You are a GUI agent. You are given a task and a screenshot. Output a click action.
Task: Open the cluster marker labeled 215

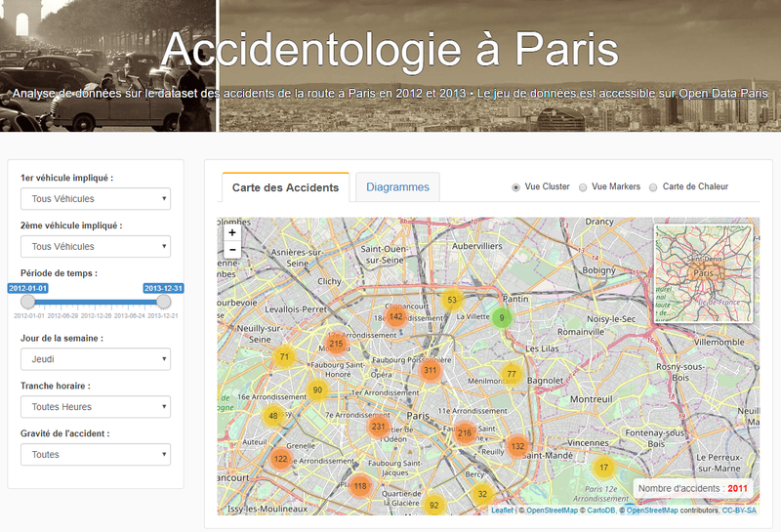[336, 344]
